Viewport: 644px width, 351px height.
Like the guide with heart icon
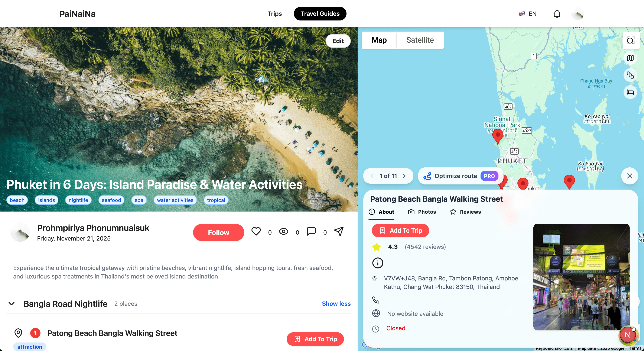(256, 231)
